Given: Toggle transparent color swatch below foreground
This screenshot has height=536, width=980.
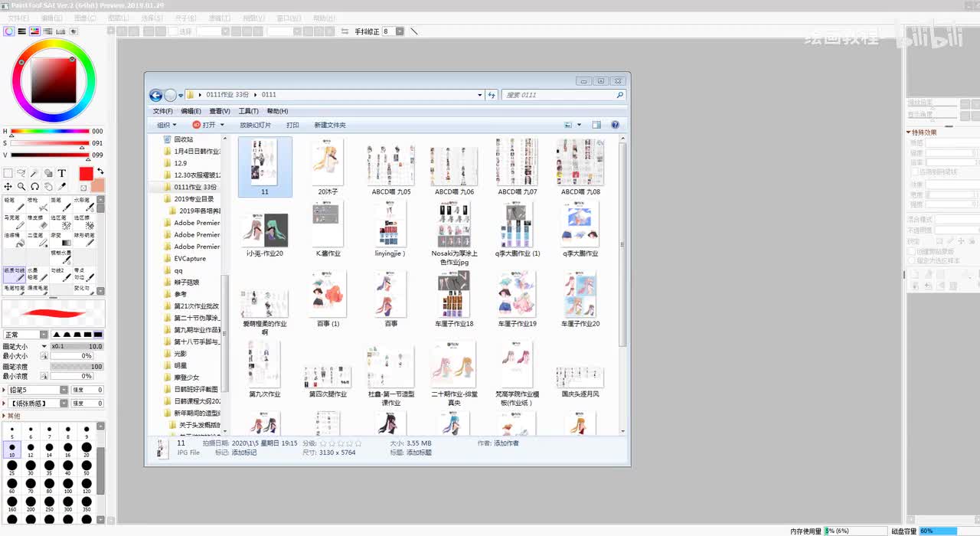Looking at the screenshot, I should point(83,188).
